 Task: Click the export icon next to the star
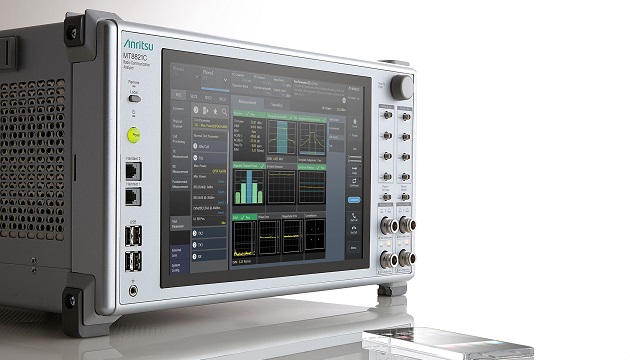click(206, 110)
